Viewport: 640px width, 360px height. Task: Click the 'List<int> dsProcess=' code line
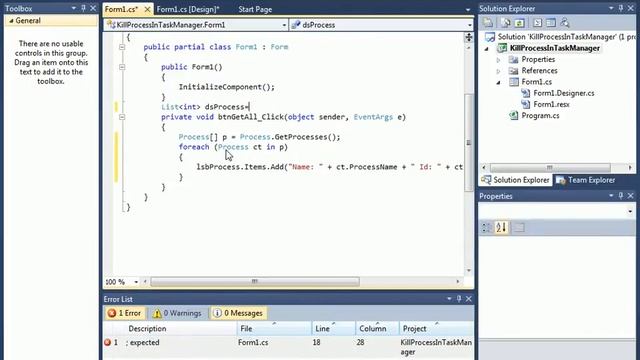[x=205, y=107]
